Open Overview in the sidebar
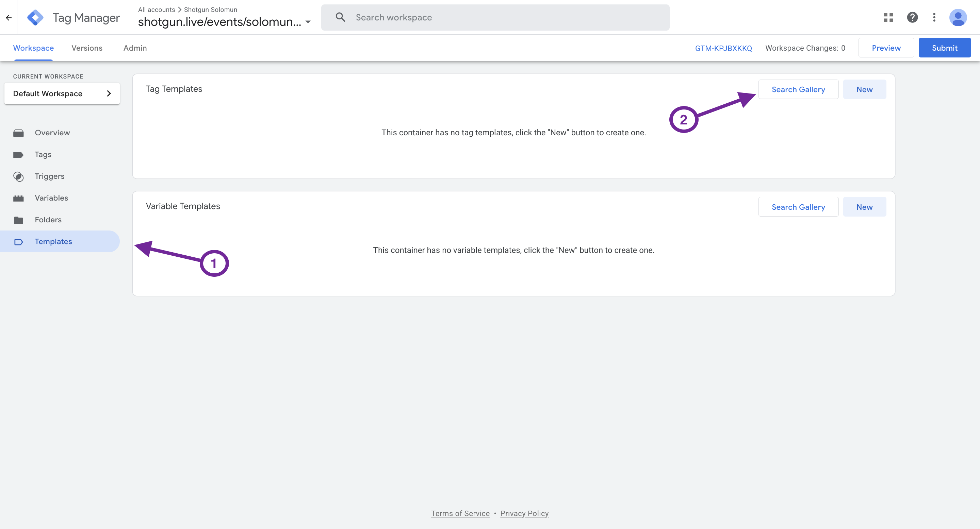The width and height of the screenshot is (980, 529). point(60,133)
